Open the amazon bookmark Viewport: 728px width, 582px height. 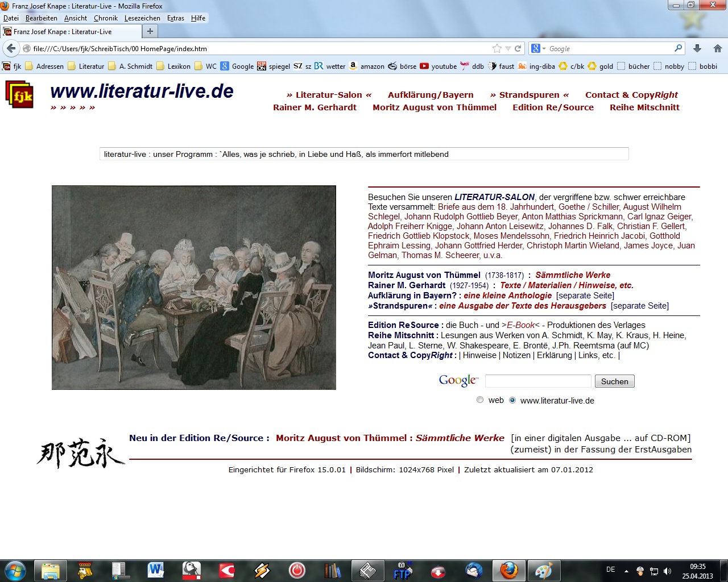[366, 66]
